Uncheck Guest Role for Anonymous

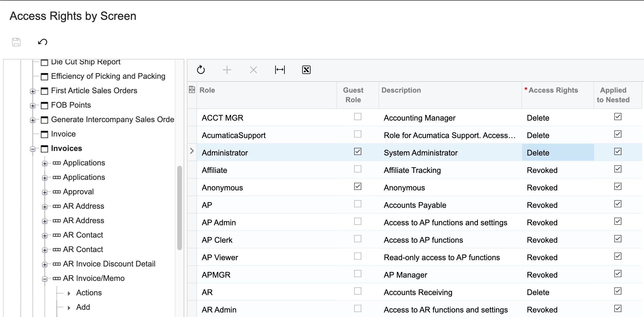(x=357, y=186)
